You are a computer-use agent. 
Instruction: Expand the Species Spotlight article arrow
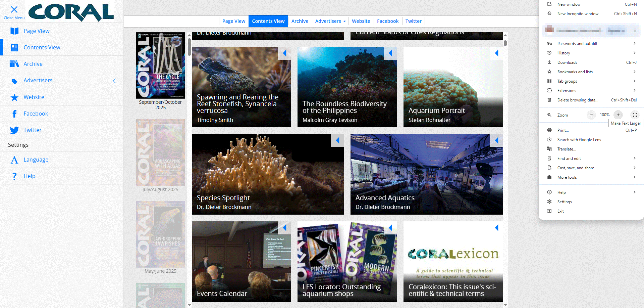tap(337, 140)
